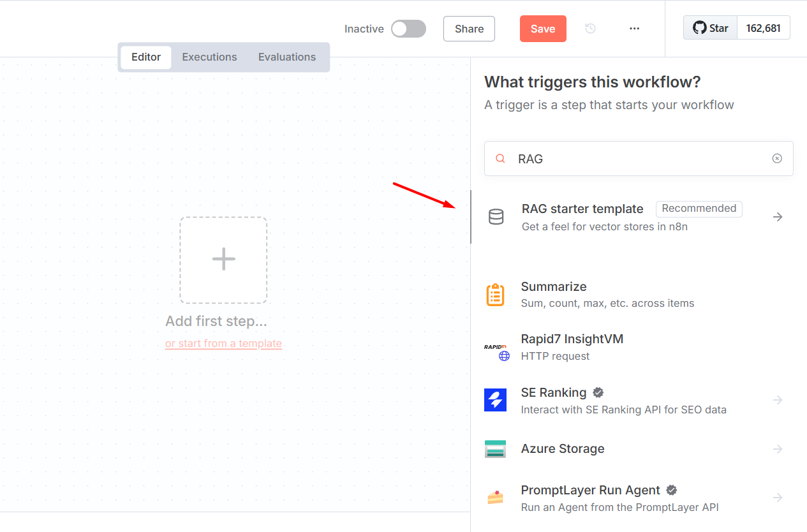Viewport: 807px width, 532px height.
Task: Click the Save button
Action: [x=542, y=29]
